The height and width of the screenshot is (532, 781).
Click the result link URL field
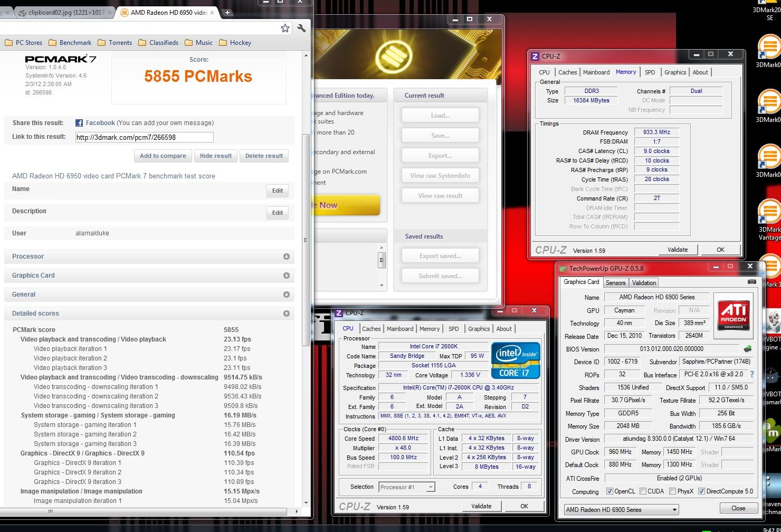click(x=144, y=137)
